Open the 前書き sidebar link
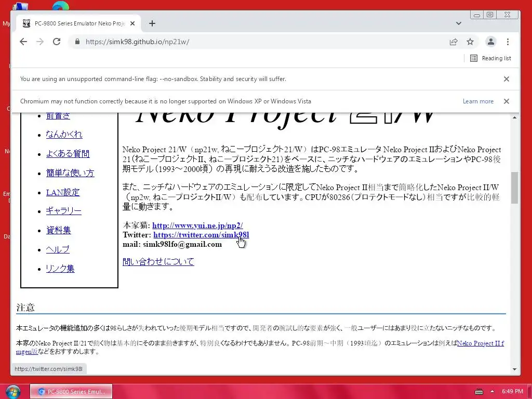Screen dimensions: 532x399 58,116
